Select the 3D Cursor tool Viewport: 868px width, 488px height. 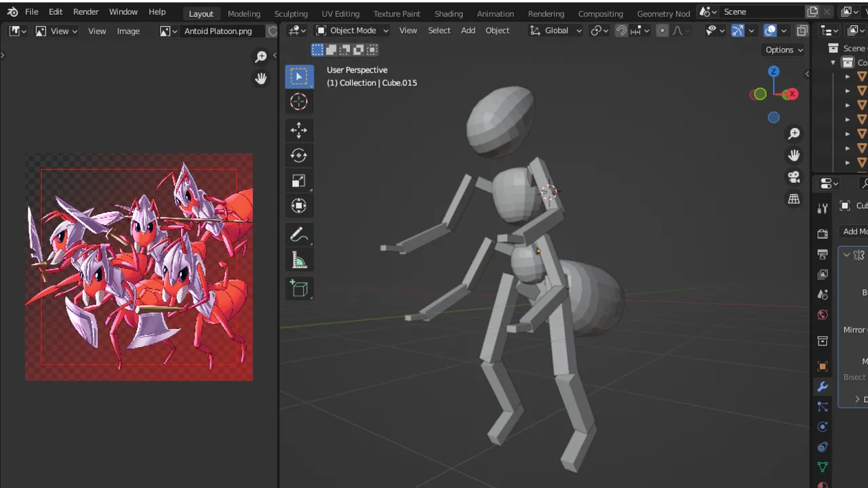[299, 102]
